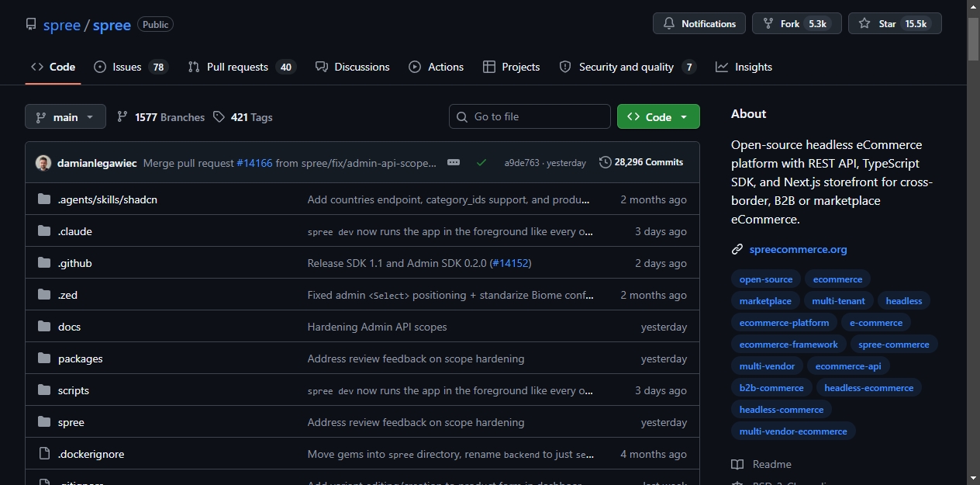Open the #14152 link in .github row

coord(510,263)
